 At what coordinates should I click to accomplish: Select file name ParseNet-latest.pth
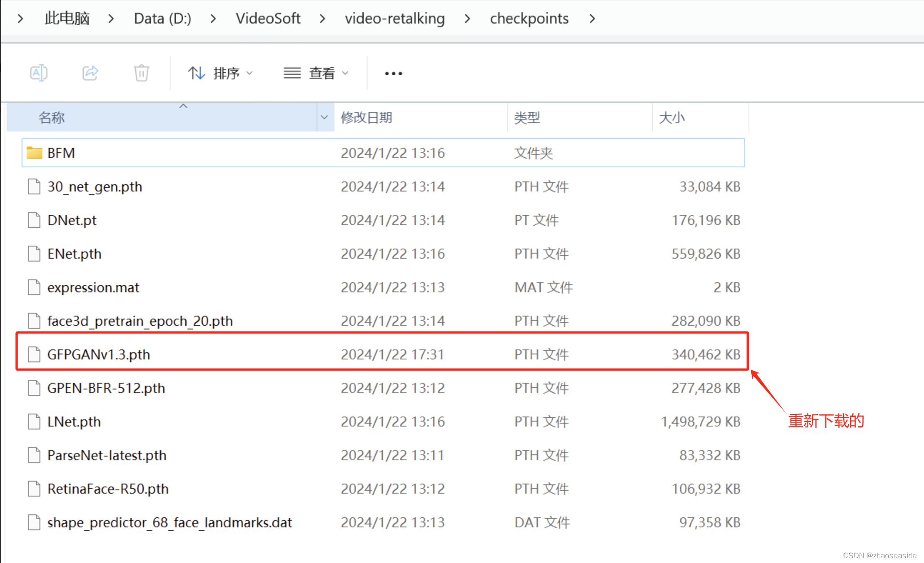(107, 455)
